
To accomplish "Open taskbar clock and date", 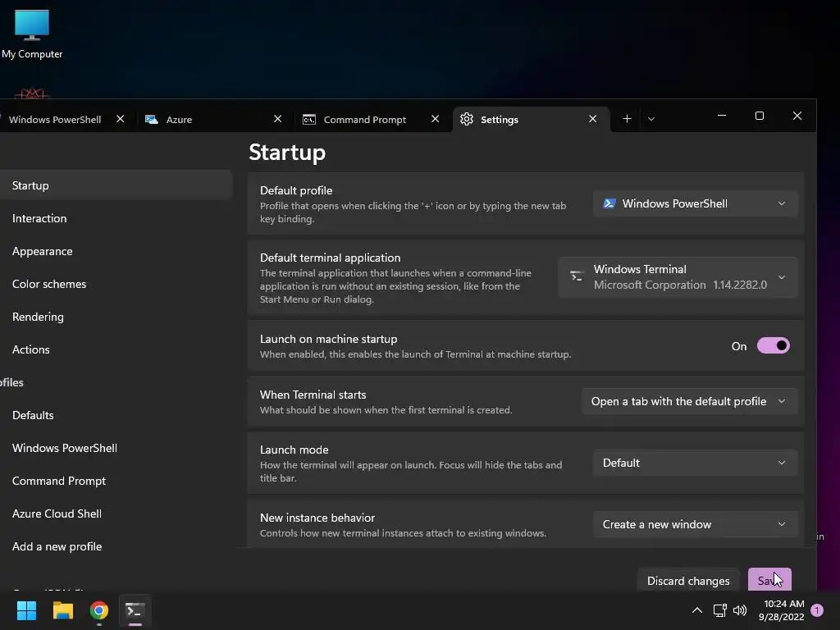I will pos(782,610).
